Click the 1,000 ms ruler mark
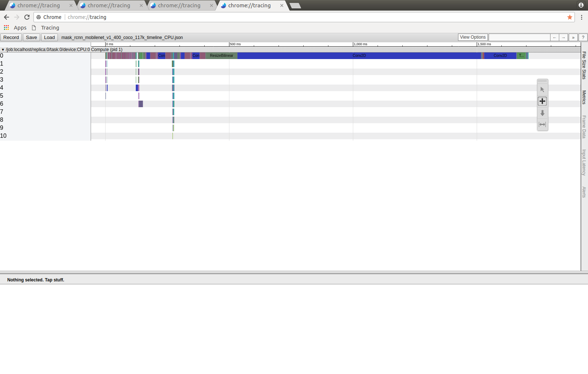The height and width of the screenshot is (374, 588). point(360,44)
